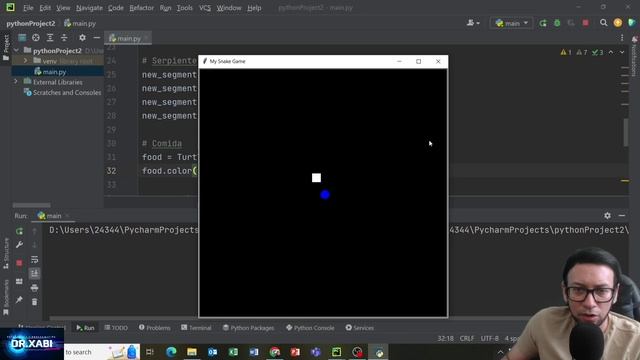Clear console with trash icon
Screen dimensions: 640x360
click(35, 302)
